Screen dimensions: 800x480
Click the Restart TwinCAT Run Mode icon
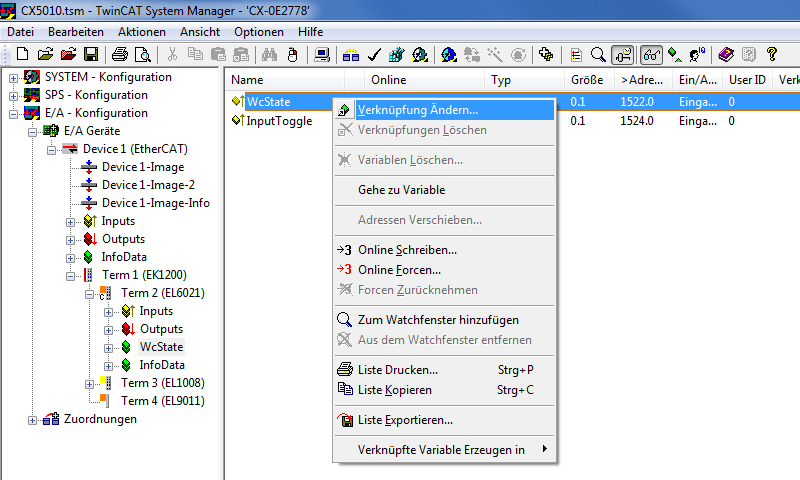[x=419, y=54]
